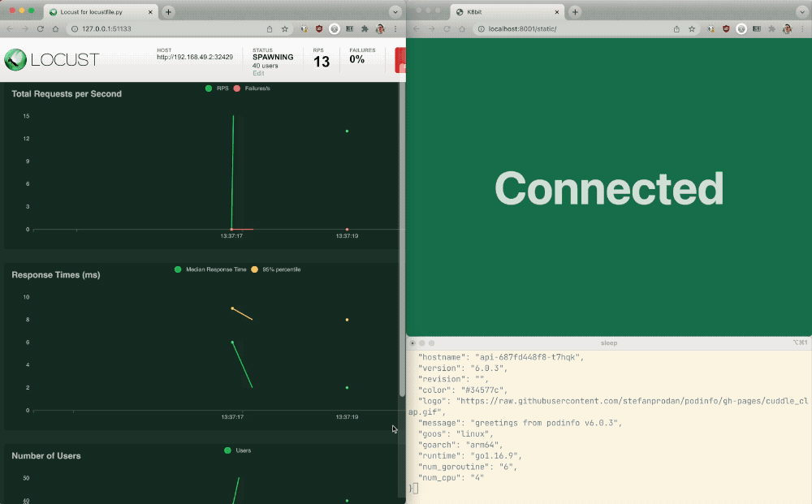Open the Chrome three-dot menu in the K8bit window

[x=802, y=28]
